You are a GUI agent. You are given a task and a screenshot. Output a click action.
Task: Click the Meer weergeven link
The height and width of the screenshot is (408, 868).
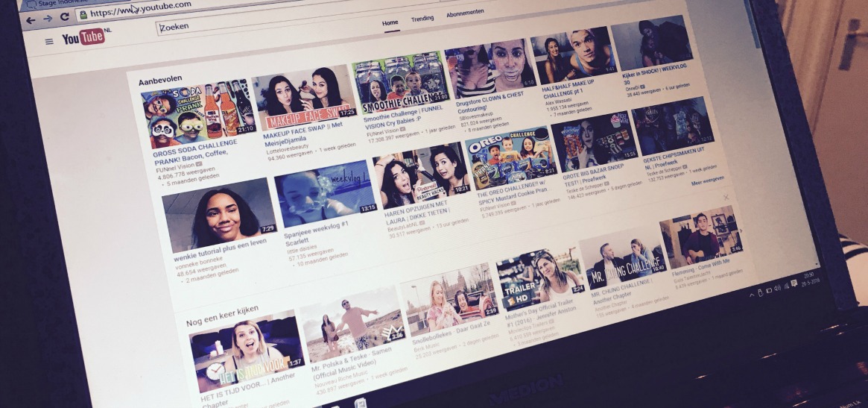click(x=708, y=181)
